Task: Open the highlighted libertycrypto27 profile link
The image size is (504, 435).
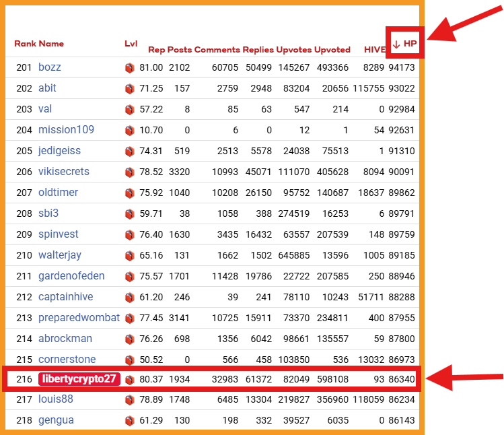Action: pyautogui.click(x=79, y=379)
